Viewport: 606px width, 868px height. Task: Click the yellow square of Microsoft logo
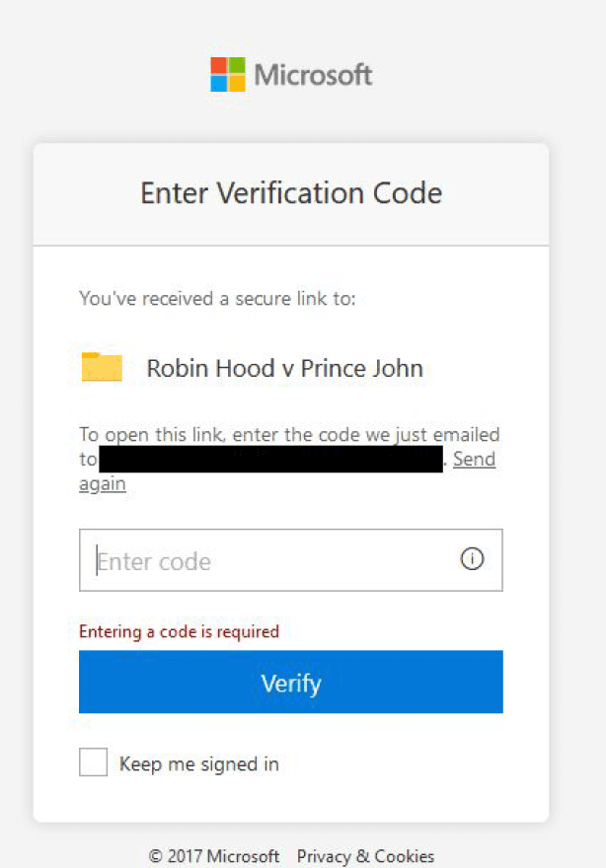(237, 83)
